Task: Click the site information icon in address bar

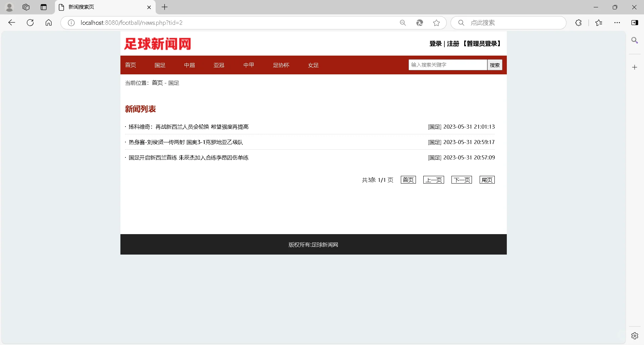Action: 71,22
